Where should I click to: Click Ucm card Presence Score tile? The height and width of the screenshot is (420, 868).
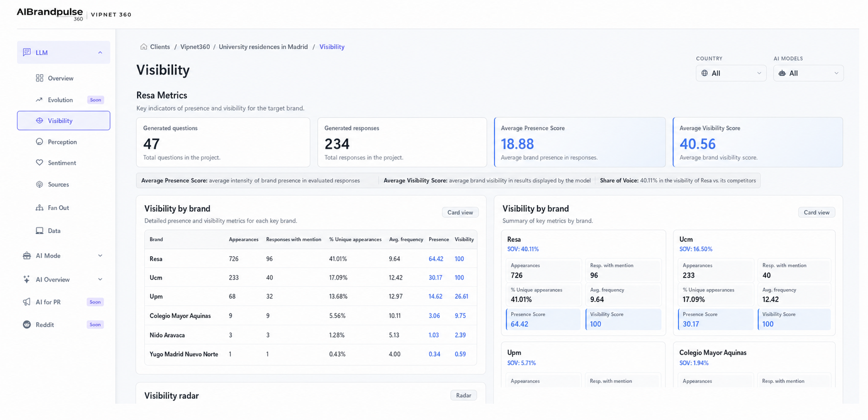(x=715, y=319)
